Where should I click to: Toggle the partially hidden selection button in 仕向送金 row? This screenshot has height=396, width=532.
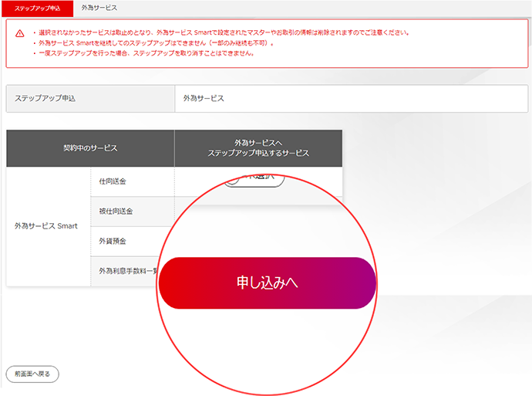pyautogui.click(x=254, y=180)
